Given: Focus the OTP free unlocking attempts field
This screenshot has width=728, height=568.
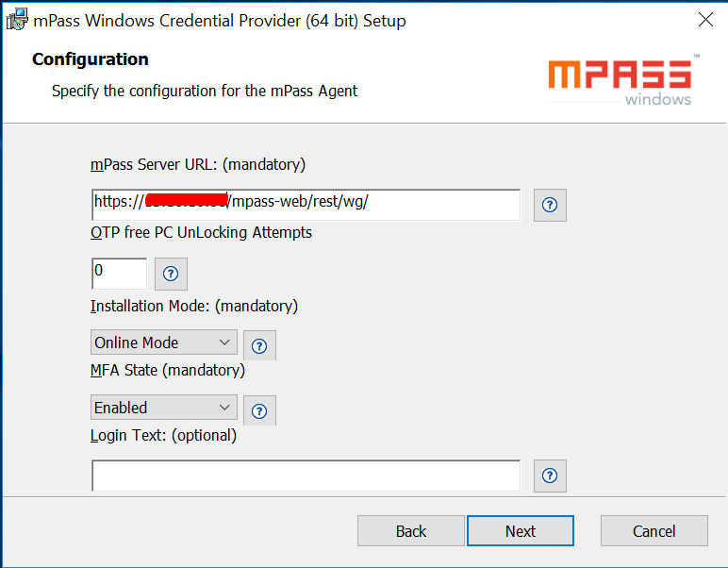Looking at the screenshot, I should pyautogui.click(x=120, y=273).
